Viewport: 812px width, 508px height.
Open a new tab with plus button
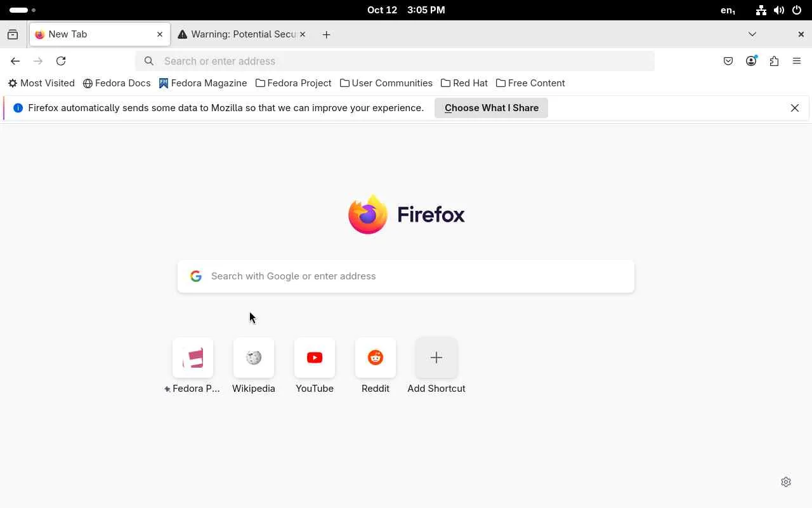[x=326, y=34]
